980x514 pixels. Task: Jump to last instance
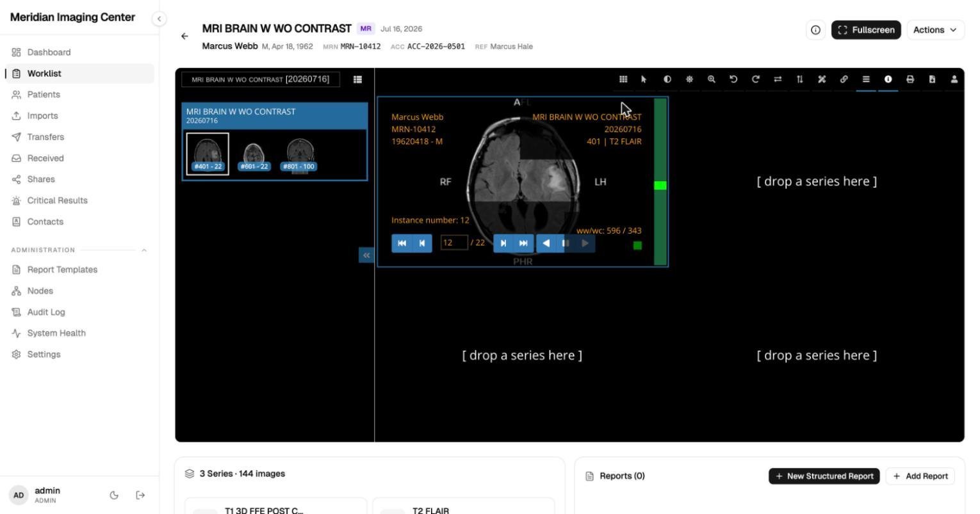click(523, 243)
